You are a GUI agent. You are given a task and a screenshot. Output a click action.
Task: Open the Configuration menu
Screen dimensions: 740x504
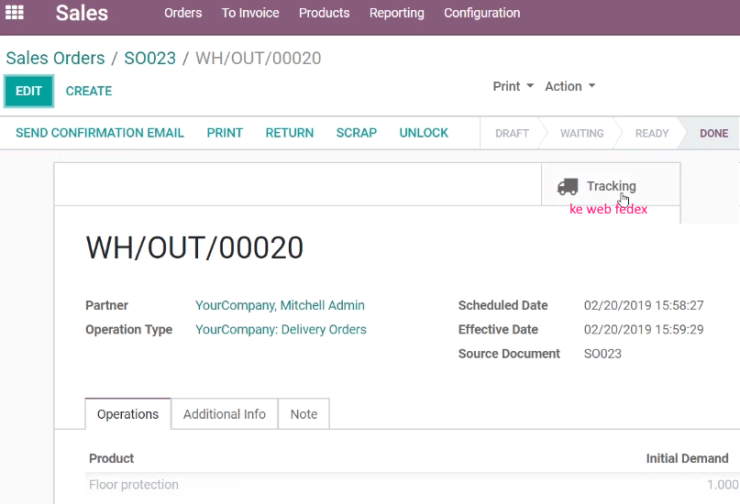482,13
